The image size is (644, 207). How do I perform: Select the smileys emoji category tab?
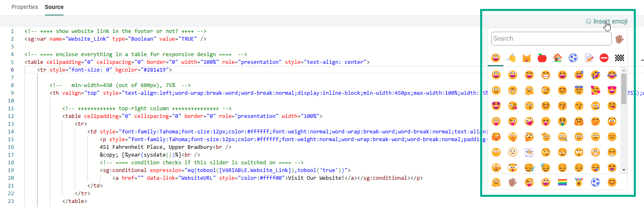(x=496, y=58)
